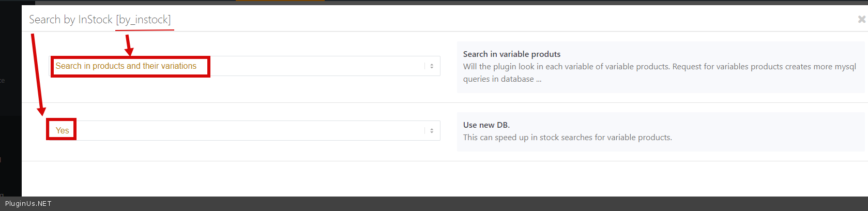868x211 pixels.
Task: Click the stepper arrows of the variations select
Action: point(432,66)
